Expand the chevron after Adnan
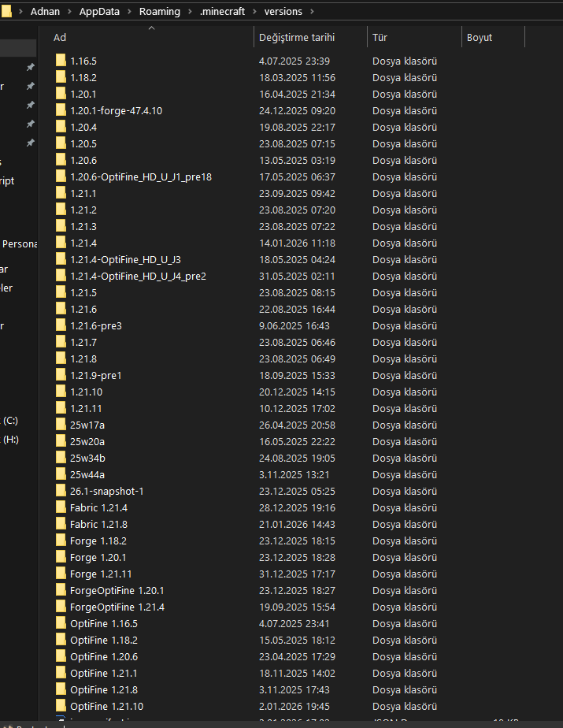 click(x=69, y=12)
